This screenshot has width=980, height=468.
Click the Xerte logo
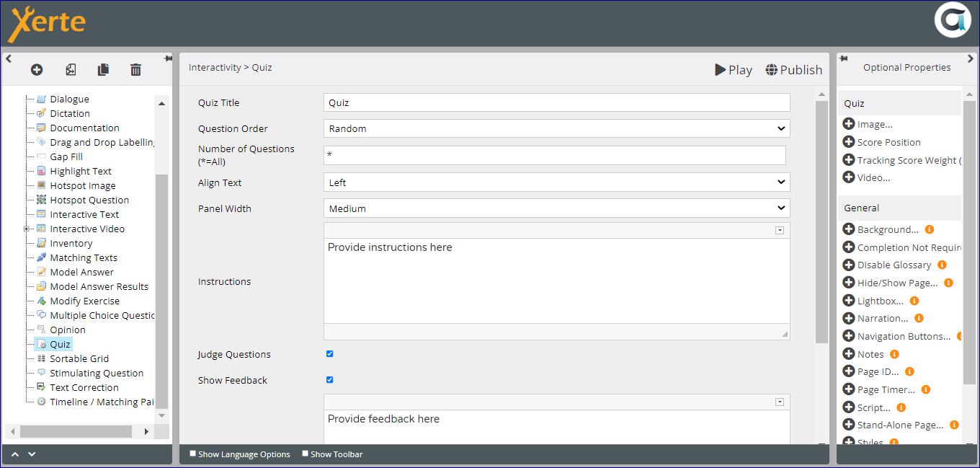coord(47,24)
